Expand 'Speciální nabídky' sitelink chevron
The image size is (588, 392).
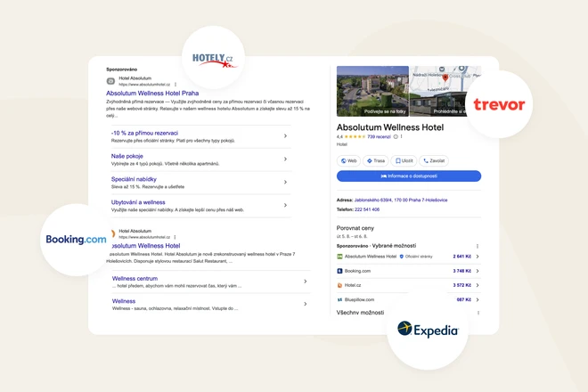tap(285, 182)
